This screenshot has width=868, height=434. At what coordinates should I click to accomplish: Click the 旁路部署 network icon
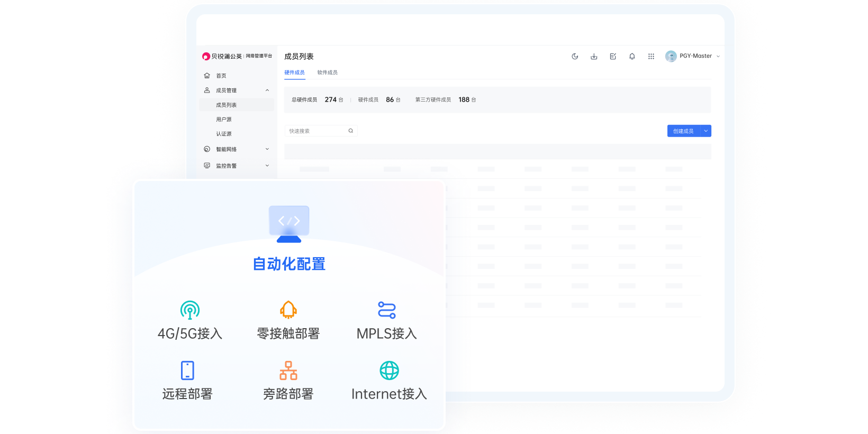coord(288,370)
